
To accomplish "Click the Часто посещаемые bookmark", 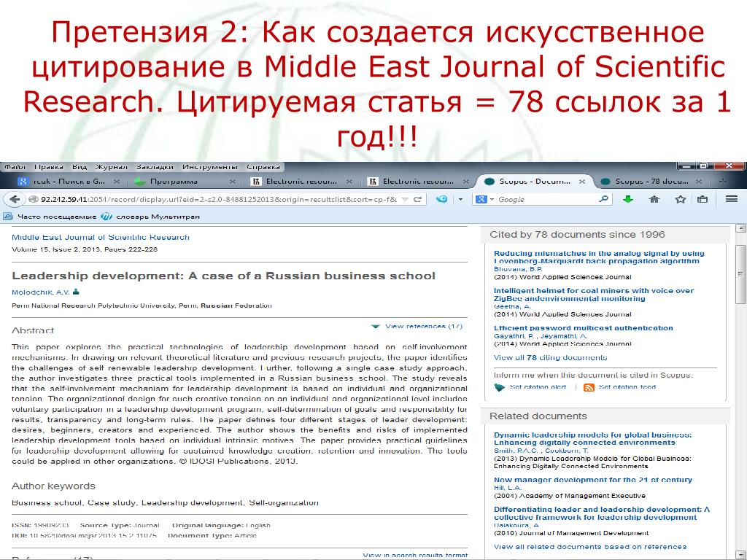I will [50, 217].
